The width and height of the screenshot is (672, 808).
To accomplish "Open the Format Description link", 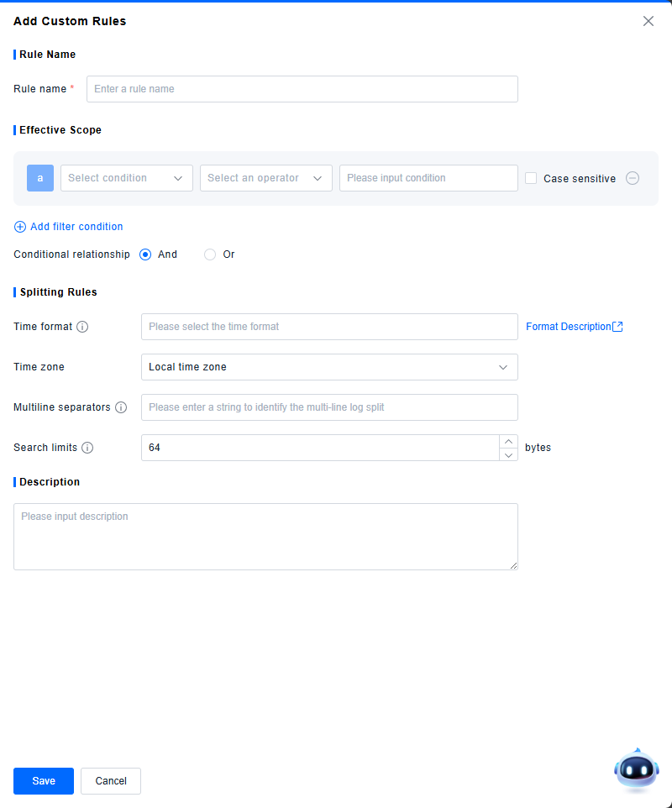I will (574, 327).
